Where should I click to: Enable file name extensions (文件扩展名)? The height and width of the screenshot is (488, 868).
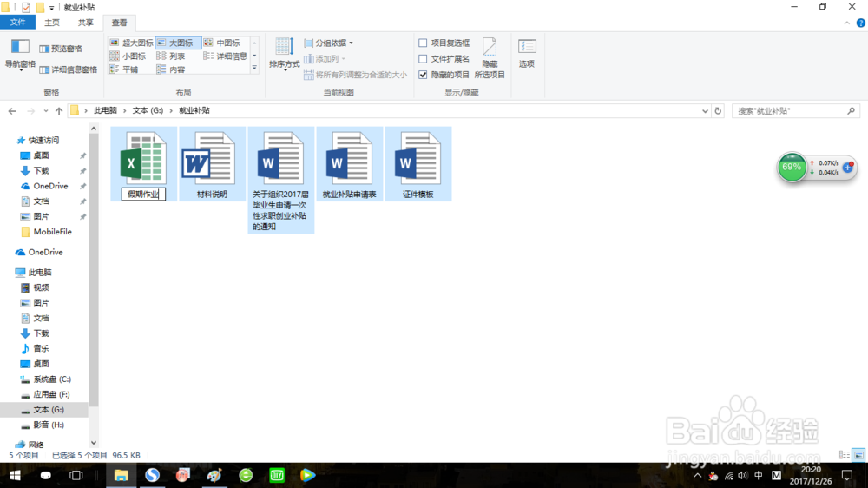[444, 59]
